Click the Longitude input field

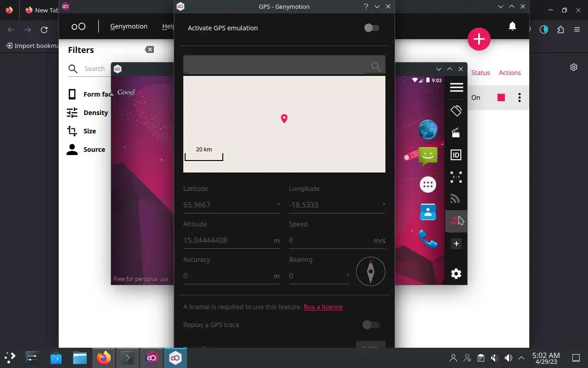coord(337,205)
